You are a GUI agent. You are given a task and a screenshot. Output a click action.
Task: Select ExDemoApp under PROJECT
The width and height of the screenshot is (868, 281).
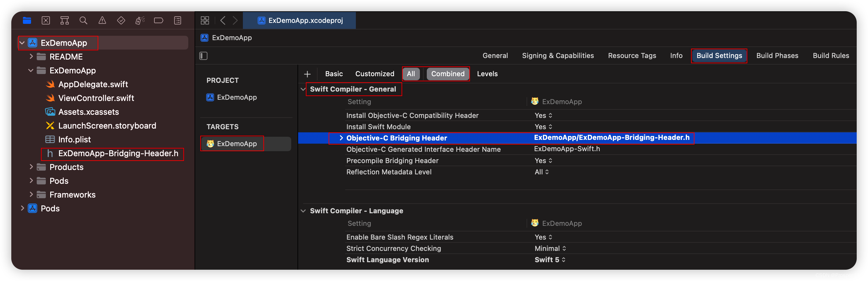tap(237, 97)
